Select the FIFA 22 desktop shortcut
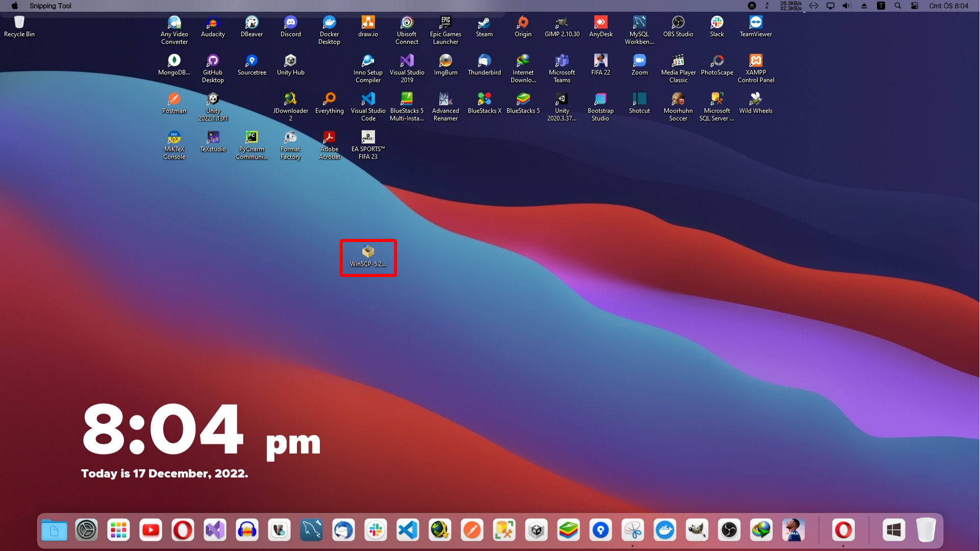This screenshot has width=980, height=551. tap(601, 65)
